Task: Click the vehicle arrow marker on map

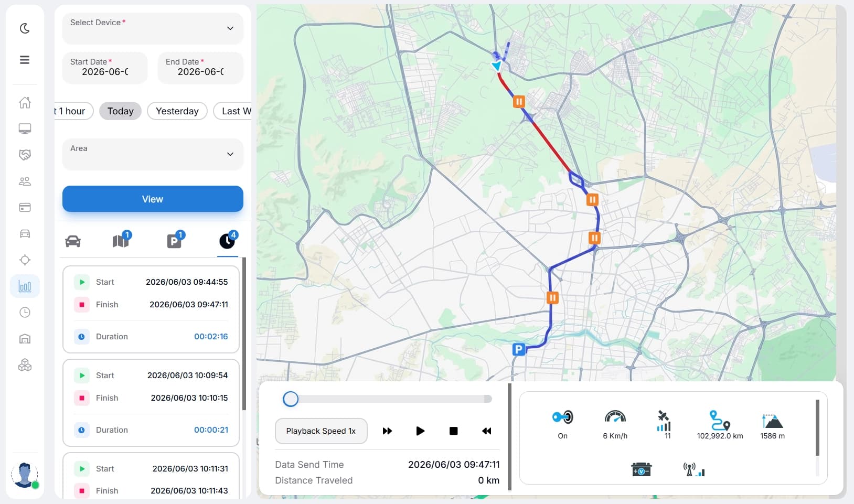Action: pos(496,66)
